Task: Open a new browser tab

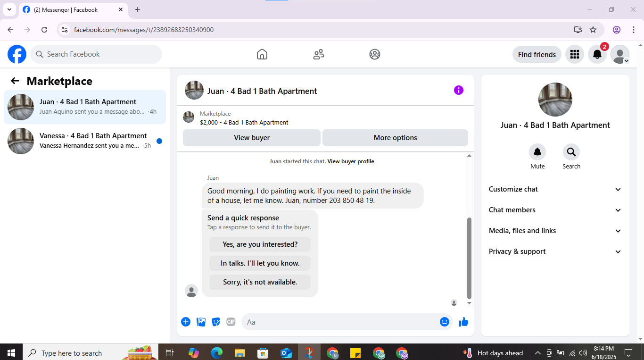Action: (x=138, y=9)
